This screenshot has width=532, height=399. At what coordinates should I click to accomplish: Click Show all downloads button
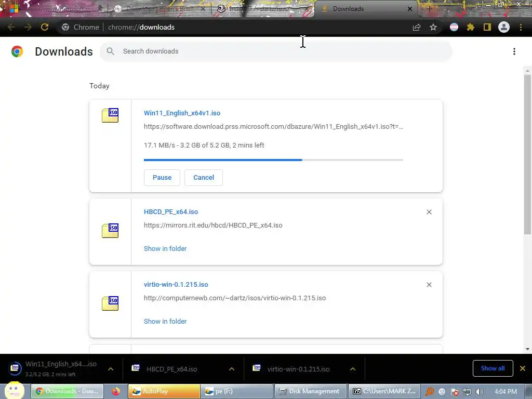point(493,368)
